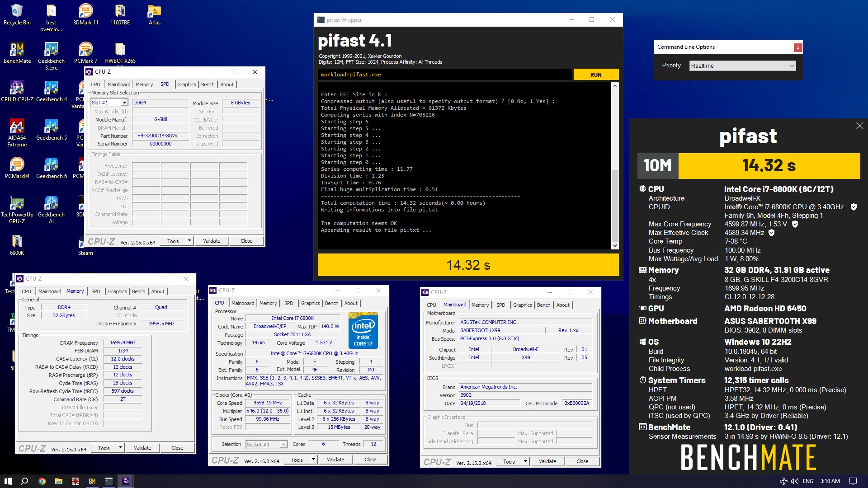868x488 pixels.
Task: Open HWBOT X265 desktop icon
Action: tap(120, 53)
